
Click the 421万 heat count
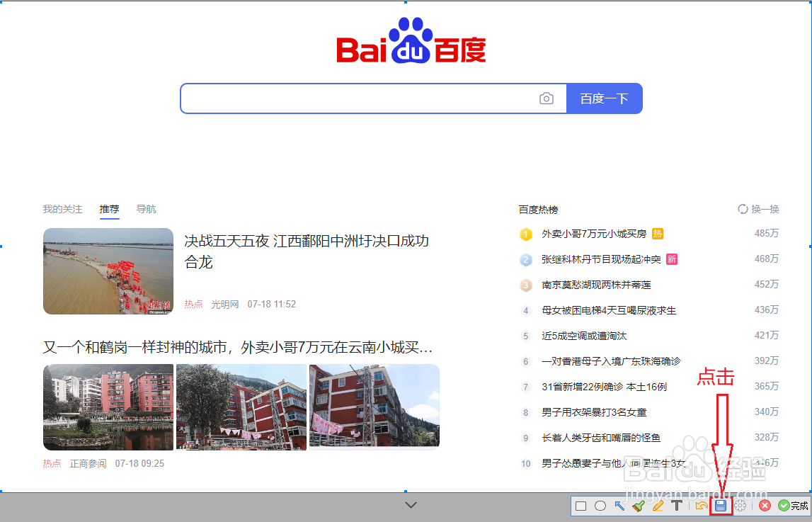point(767,336)
